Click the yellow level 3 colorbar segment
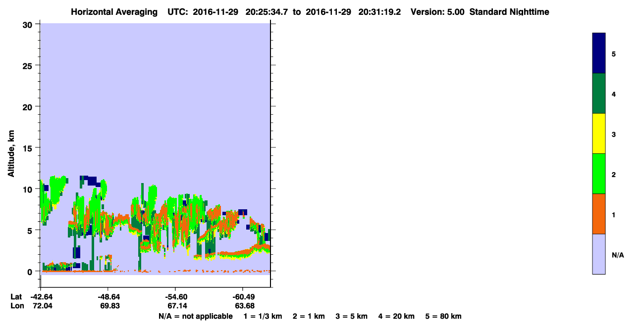The width and height of the screenshot is (644, 330). 599,134
